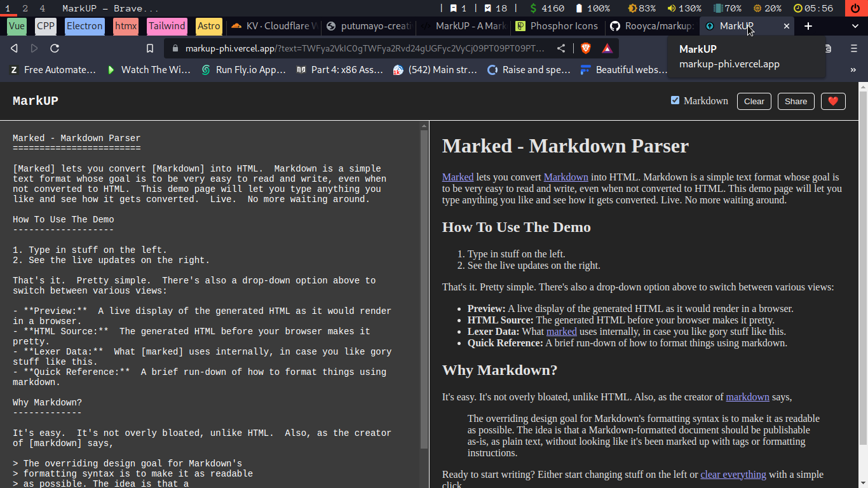868x488 pixels.
Task: Switch to the Tailwind pinned tab
Action: click(167, 26)
